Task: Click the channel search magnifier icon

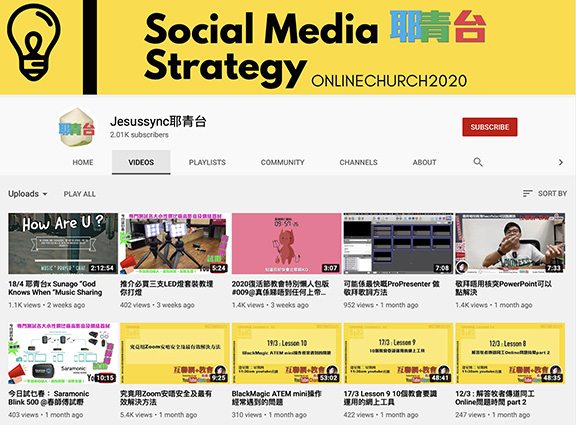Action: pyautogui.click(x=478, y=162)
